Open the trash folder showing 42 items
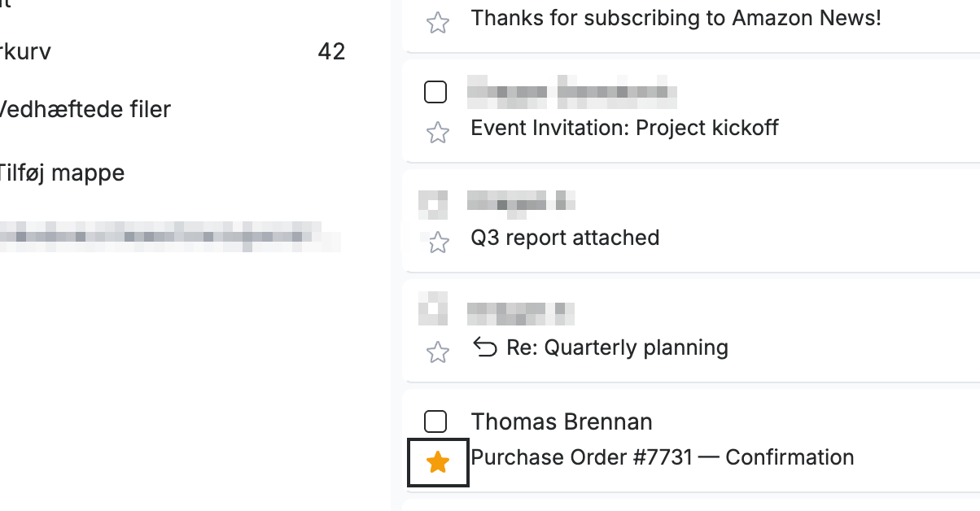This screenshot has width=980, height=511. tap(173, 52)
